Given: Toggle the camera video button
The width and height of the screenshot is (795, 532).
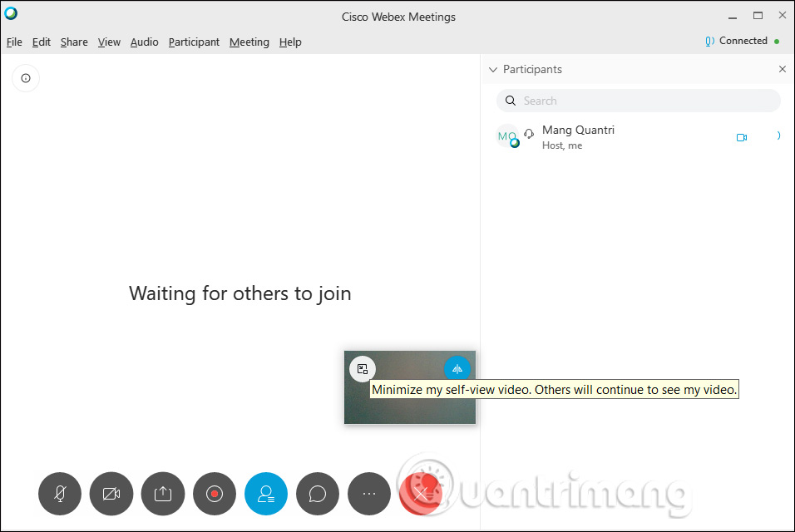Looking at the screenshot, I should click(x=111, y=494).
